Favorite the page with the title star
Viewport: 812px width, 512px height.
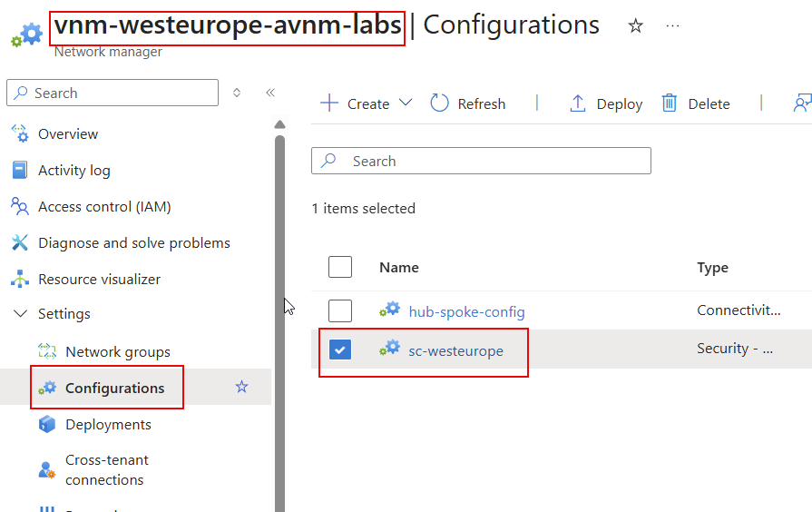pyautogui.click(x=636, y=26)
